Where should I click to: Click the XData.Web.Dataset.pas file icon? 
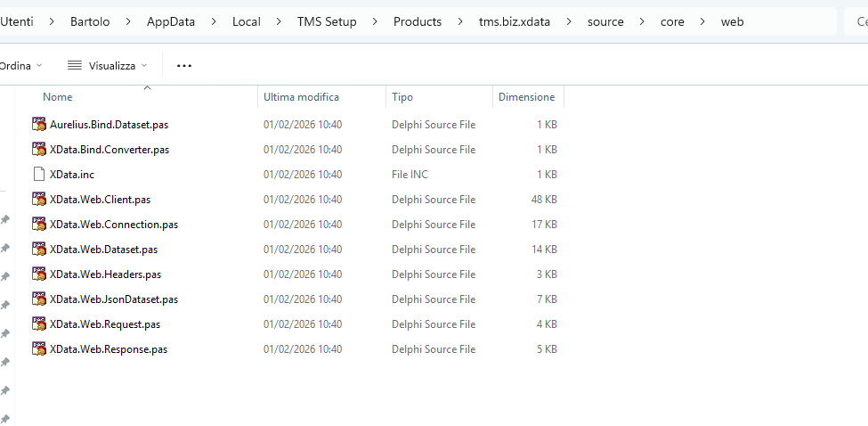pos(38,250)
